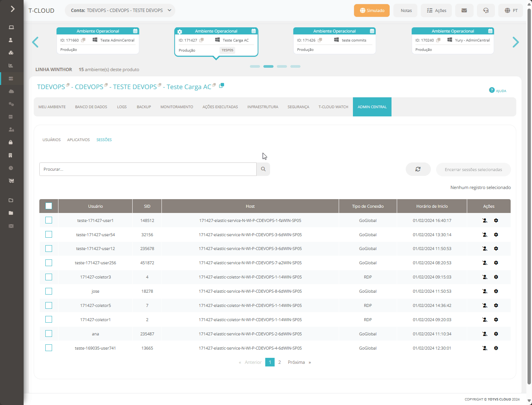Open the headset support icon
The height and width of the screenshot is (405, 532).
486,10
